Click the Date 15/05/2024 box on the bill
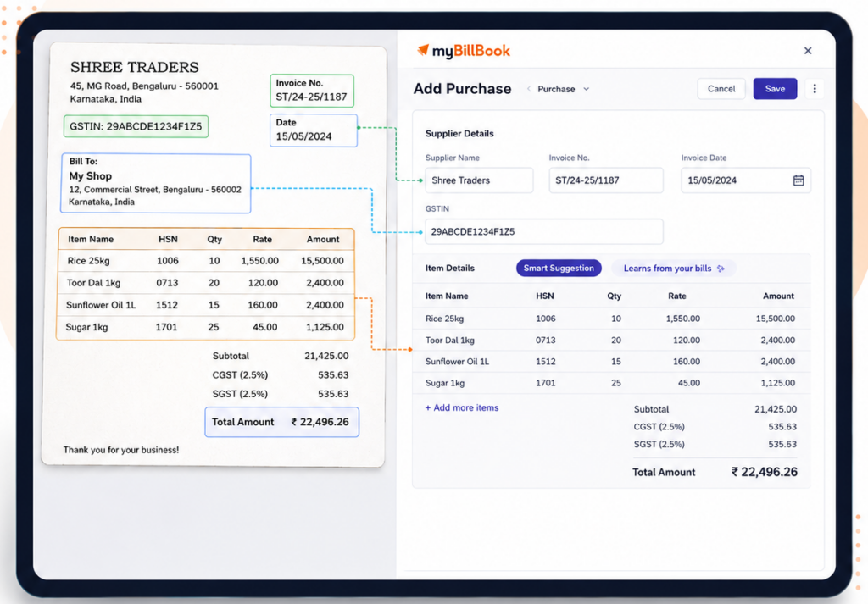The width and height of the screenshot is (868, 604). pos(314,130)
